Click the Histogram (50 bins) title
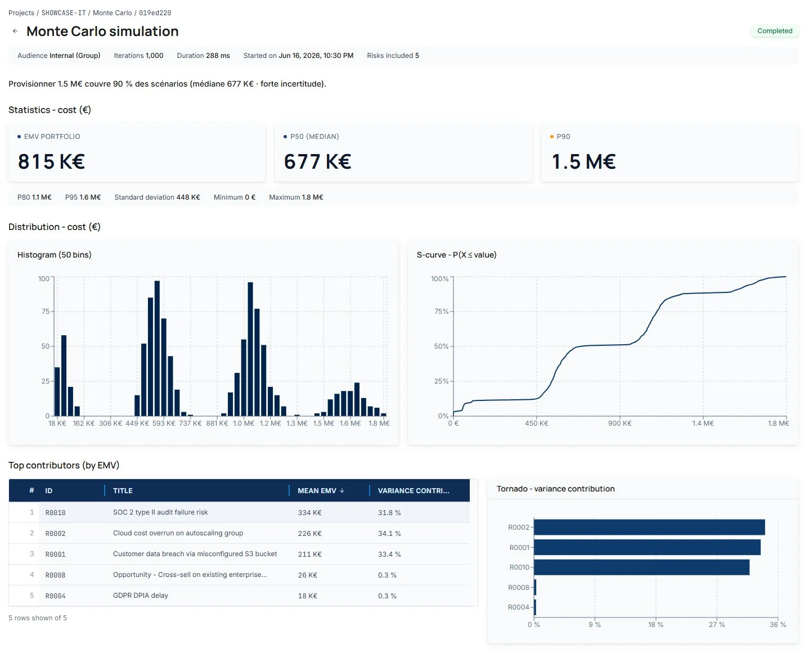The width and height of the screenshot is (809, 672). [x=55, y=255]
